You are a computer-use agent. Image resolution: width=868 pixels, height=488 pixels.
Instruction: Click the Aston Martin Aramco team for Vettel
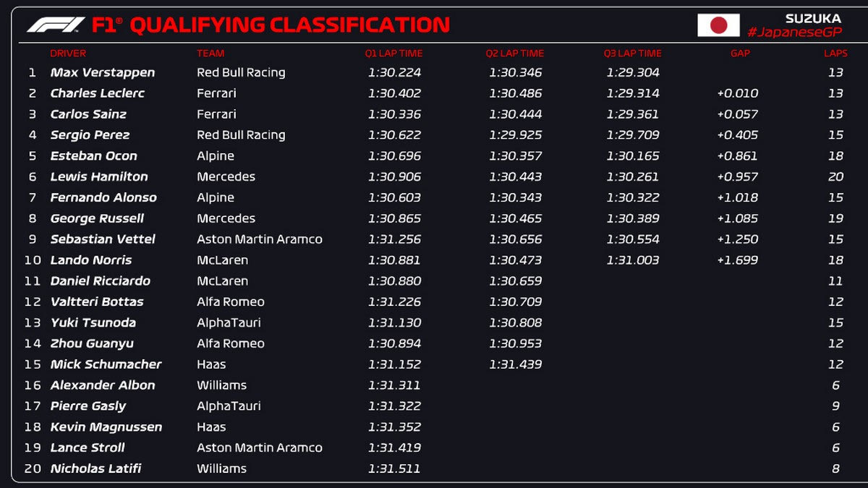259,239
